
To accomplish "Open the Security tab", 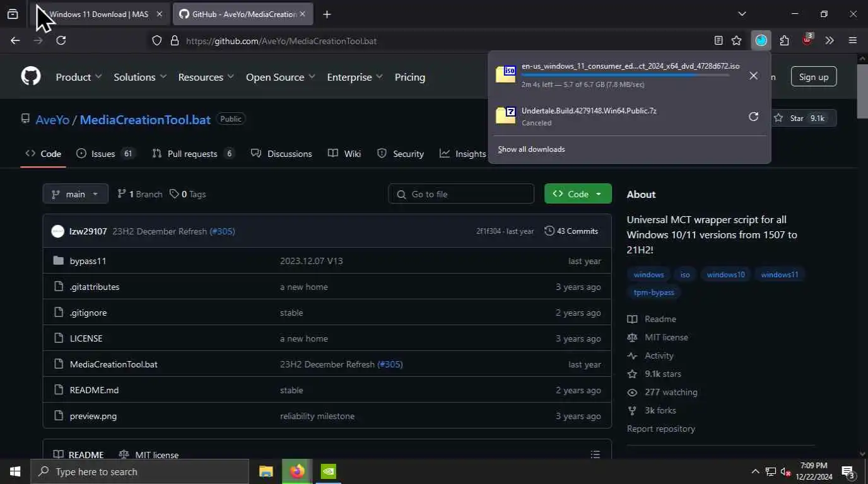I will pos(401,154).
